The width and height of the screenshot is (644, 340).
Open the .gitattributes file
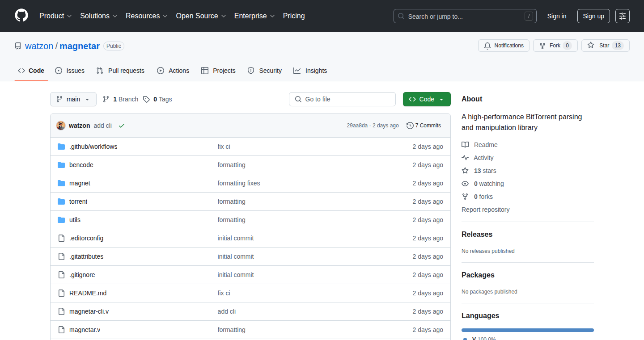click(x=86, y=256)
